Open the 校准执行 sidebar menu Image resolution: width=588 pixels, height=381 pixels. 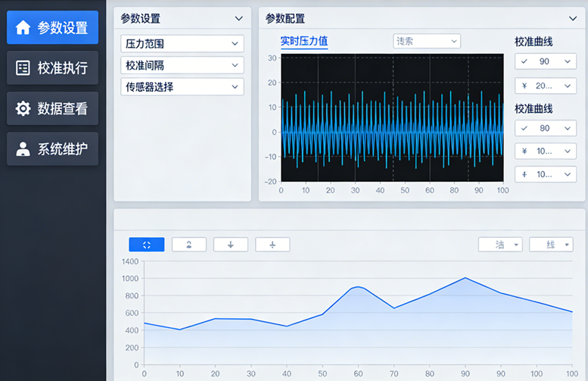tap(52, 68)
